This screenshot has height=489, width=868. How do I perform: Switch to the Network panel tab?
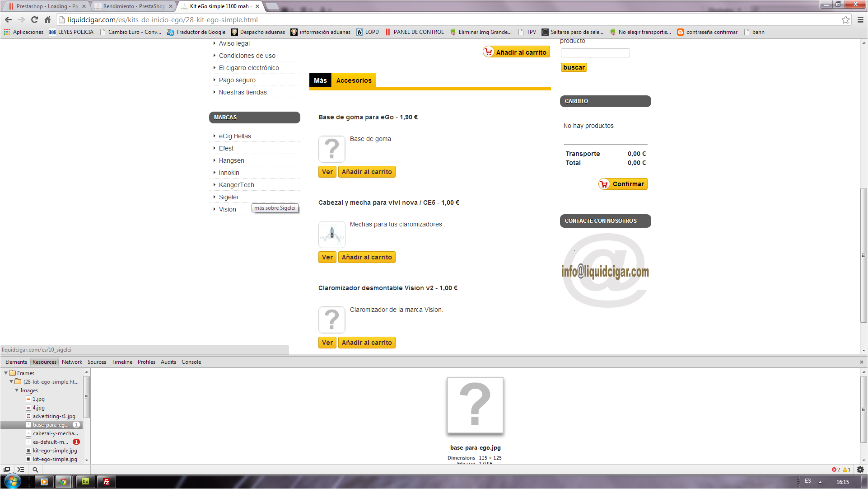72,362
